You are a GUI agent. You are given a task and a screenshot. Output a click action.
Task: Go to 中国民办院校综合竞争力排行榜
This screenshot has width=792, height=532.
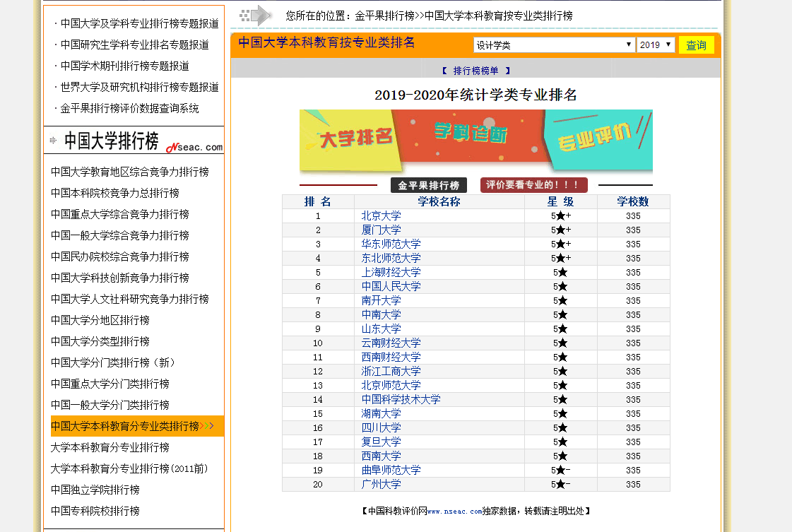tap(119, 256)
